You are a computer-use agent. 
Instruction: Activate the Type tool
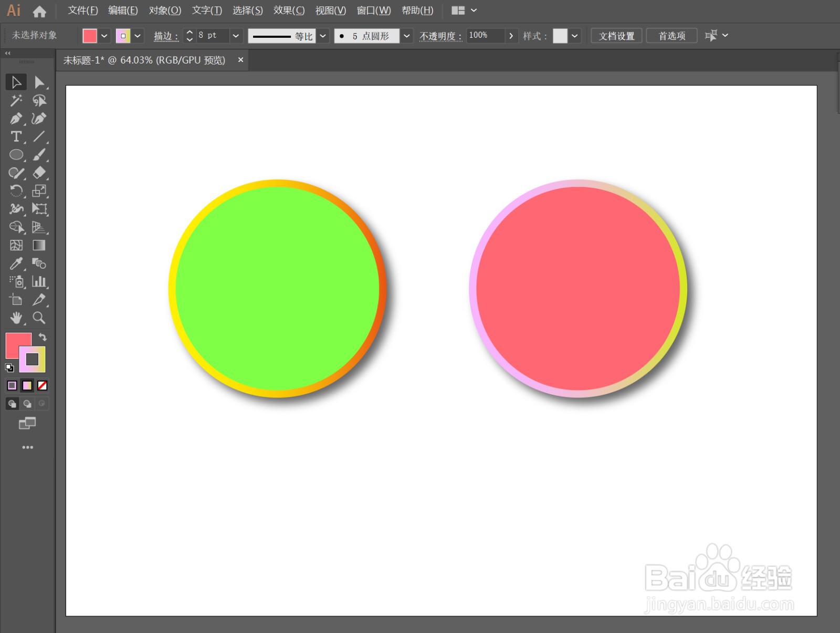[16, 136]
